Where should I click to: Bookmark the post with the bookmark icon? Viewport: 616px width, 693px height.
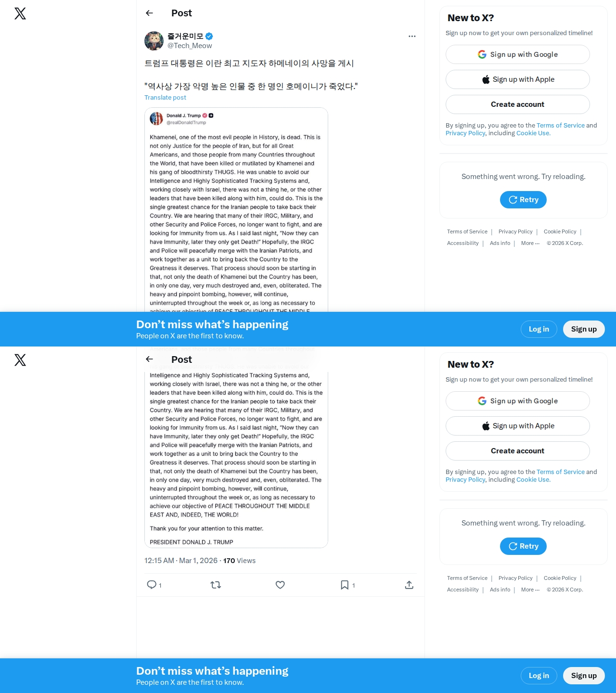345,585
